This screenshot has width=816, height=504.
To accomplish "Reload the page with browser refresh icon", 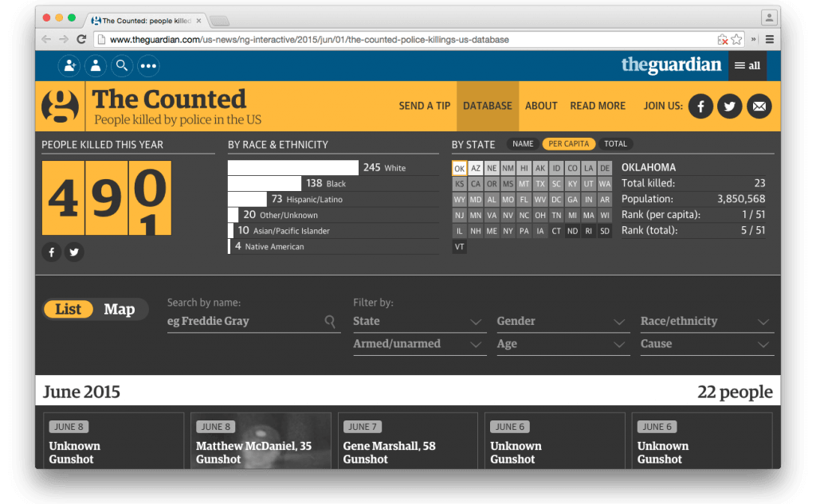I will (x=81, y=39).
